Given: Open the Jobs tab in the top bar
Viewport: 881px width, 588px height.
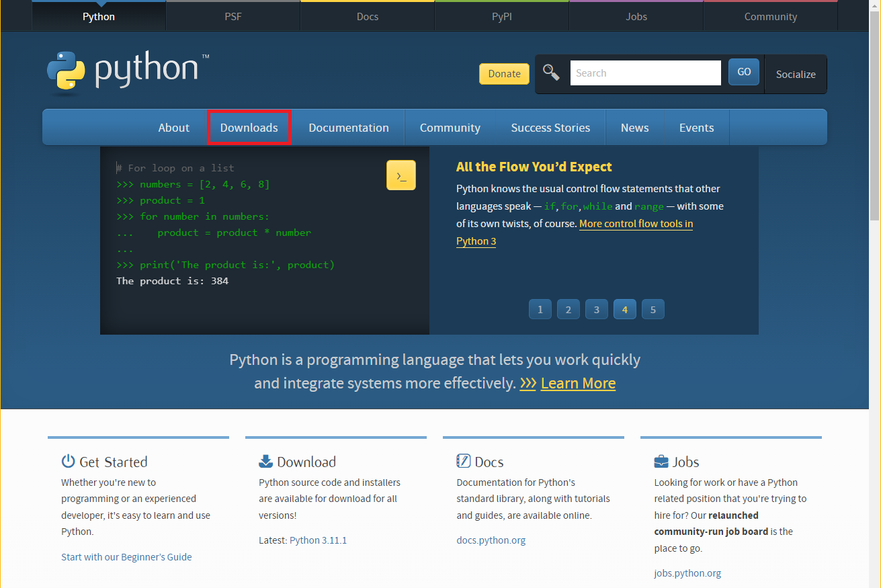Looking at the screenshot, I should (x=636, y=16).
